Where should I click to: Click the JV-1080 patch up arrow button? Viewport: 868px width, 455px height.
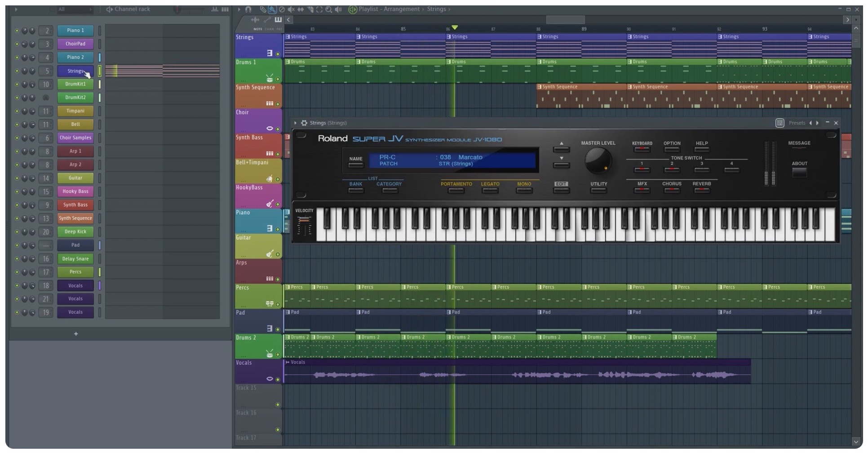pyautogui.click(x=561, y=149)
